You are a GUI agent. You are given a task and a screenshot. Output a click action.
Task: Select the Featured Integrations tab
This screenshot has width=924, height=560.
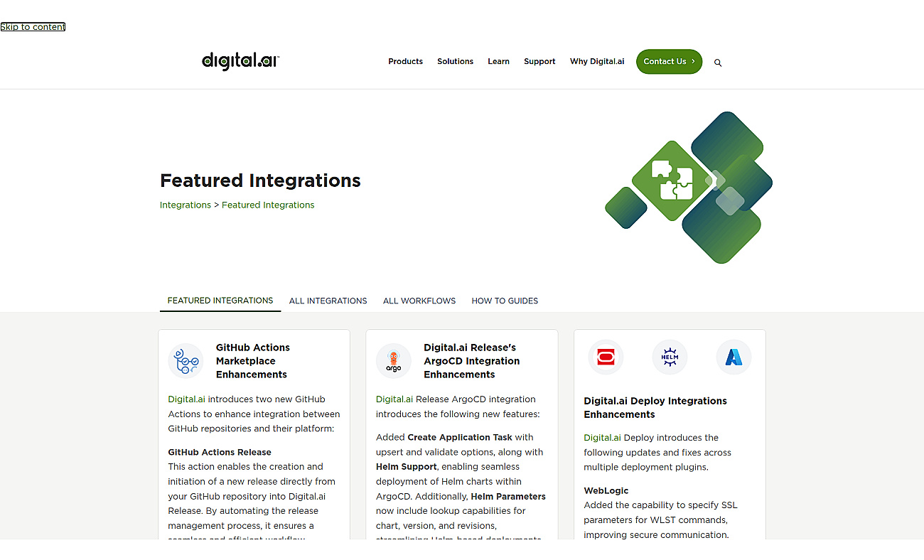coord(220,301)
